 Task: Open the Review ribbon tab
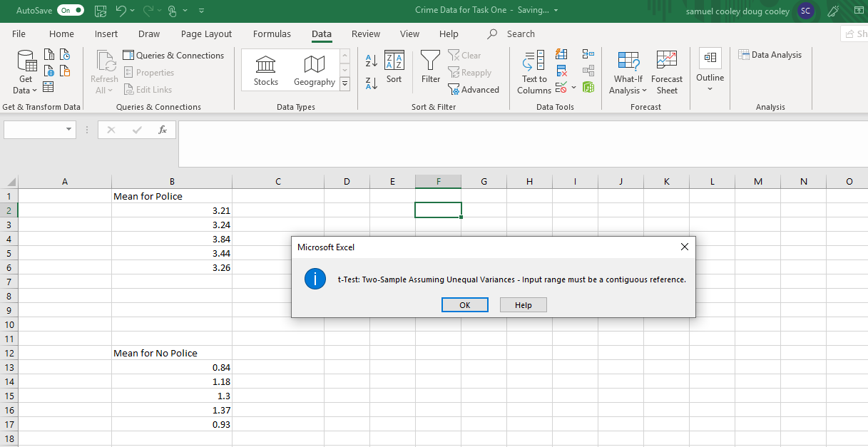365,34
